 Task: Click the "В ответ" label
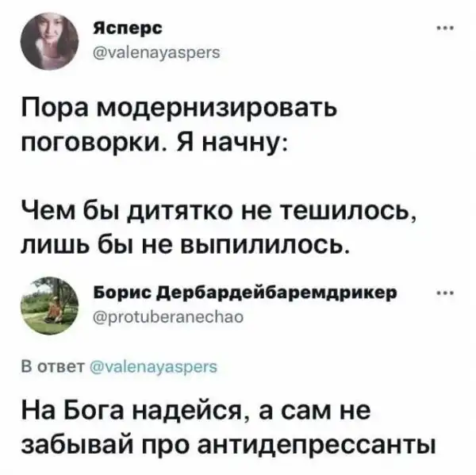(x=53, y=366)
